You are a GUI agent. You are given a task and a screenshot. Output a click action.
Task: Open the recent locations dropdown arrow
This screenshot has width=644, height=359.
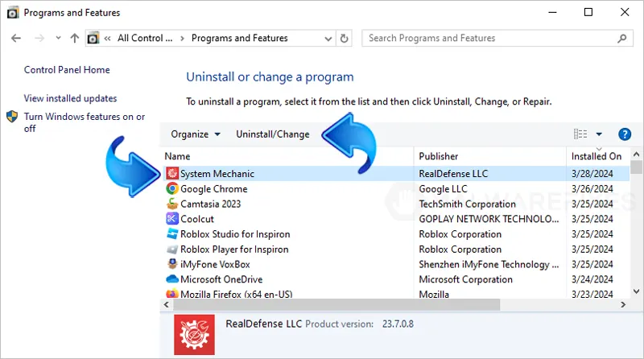pyautogui.click(x=58, y=38)
